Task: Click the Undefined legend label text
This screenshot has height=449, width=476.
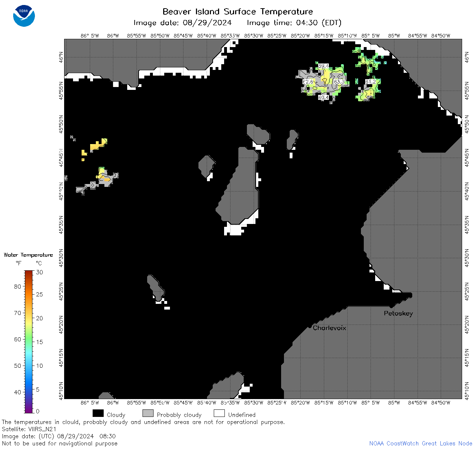Action: click(x=242, y=415)
